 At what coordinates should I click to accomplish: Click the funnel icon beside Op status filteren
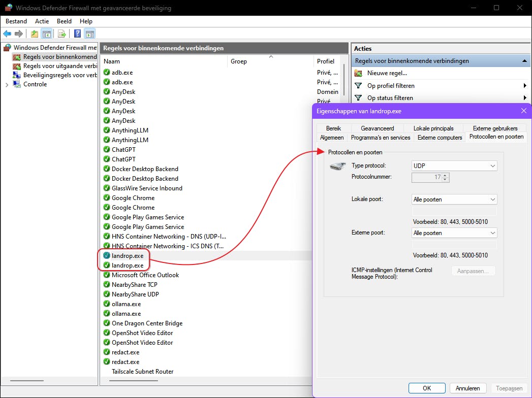point(358,97)
